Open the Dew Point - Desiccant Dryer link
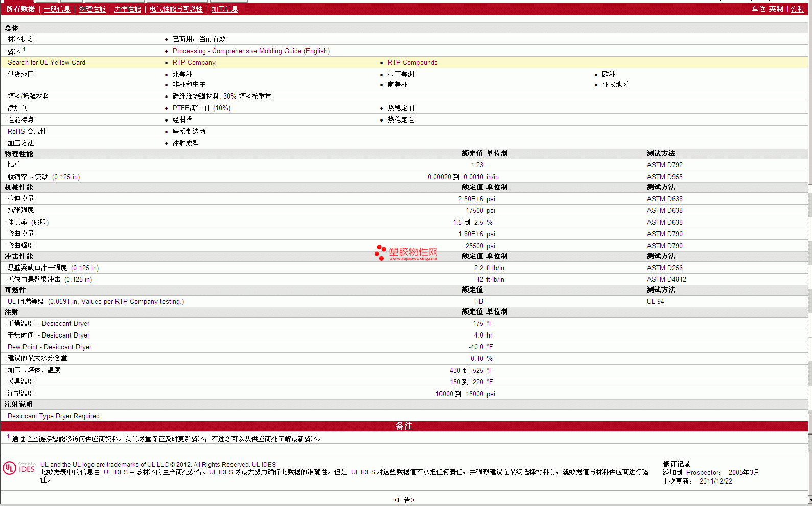This screenshot has height=506, width=812. (50, 347)
